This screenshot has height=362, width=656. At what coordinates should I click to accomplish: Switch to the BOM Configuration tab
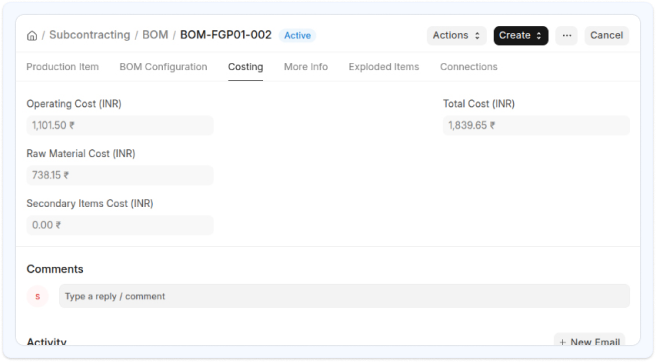tap(163, 67)
